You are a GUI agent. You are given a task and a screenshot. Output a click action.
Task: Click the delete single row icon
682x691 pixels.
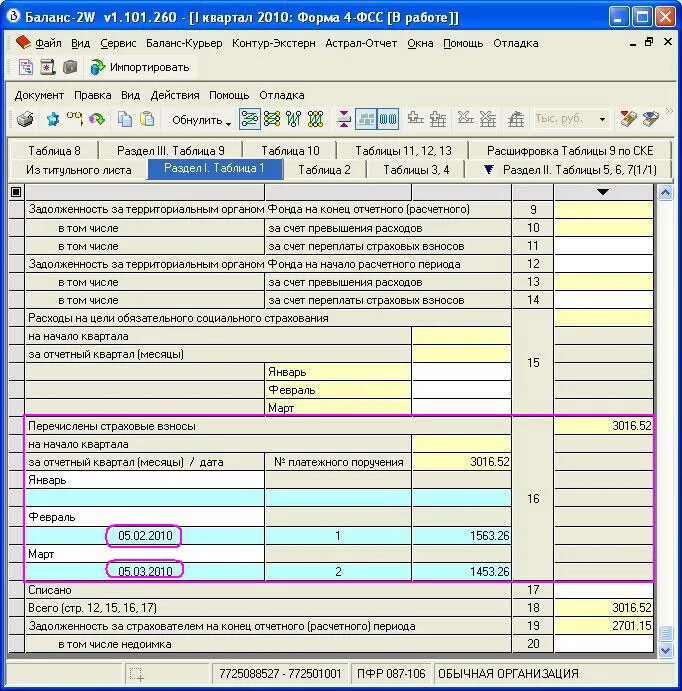(465, 119)
